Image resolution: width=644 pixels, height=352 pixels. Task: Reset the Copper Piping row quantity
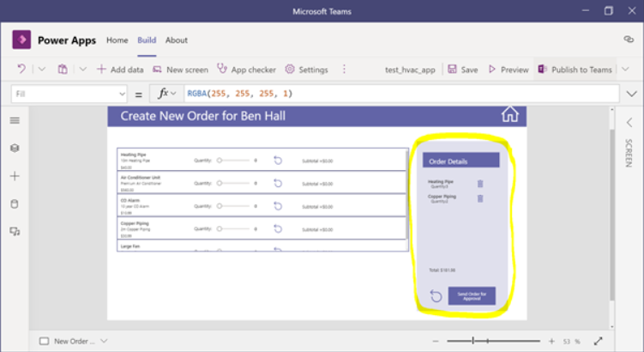[x=278, y=228]
